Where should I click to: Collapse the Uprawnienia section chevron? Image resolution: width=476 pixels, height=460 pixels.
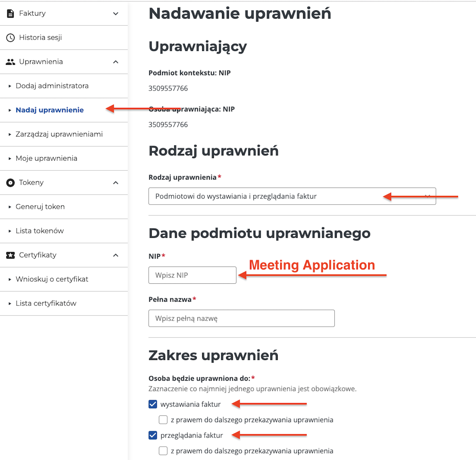pyautogui.click(x=116, y=62)
